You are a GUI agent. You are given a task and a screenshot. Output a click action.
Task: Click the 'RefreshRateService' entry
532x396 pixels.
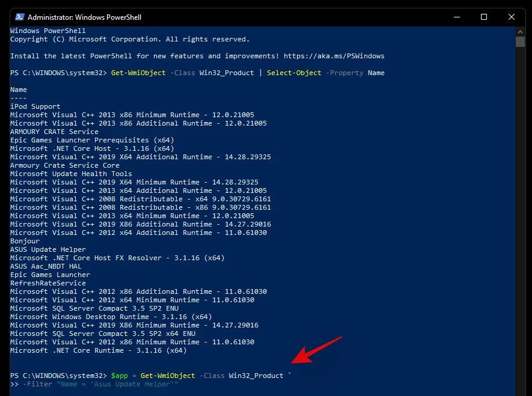click(x=48, y=283)
